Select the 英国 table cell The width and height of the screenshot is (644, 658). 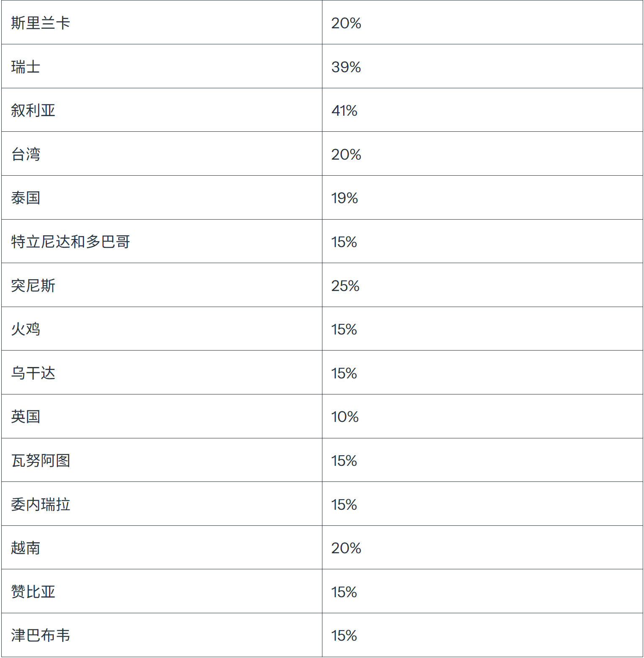coord(26,416)
